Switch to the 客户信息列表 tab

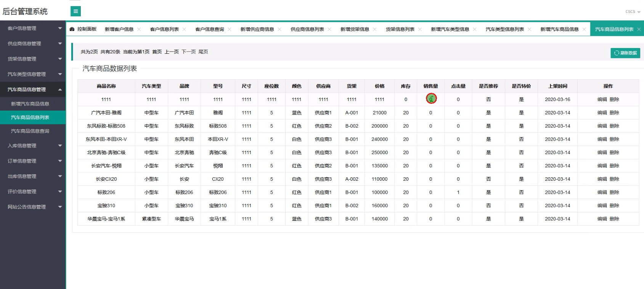click(164, 29)
